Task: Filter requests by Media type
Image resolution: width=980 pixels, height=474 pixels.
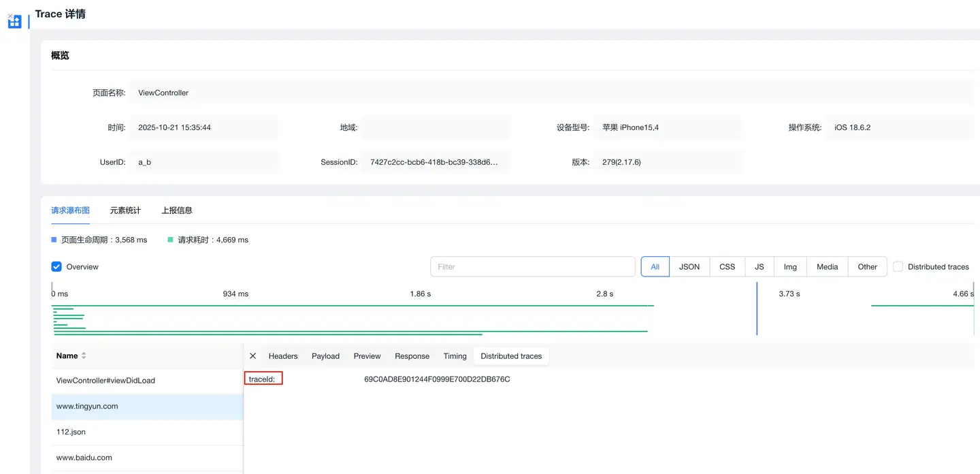Action: pos(827,267)
